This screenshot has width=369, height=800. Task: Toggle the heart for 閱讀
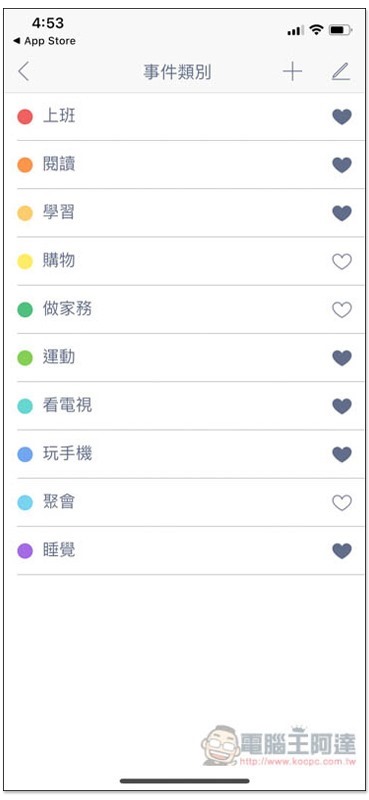(342, 165)
